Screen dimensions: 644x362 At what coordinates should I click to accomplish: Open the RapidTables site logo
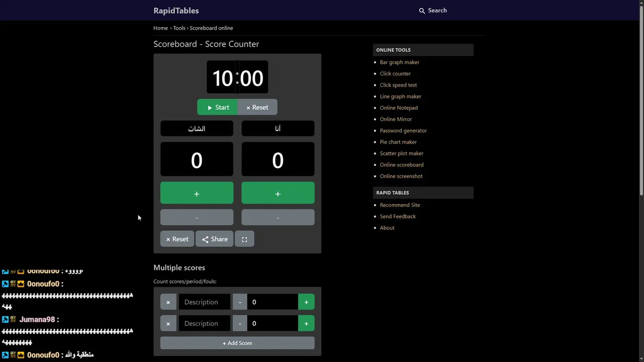tap(176, 11)
